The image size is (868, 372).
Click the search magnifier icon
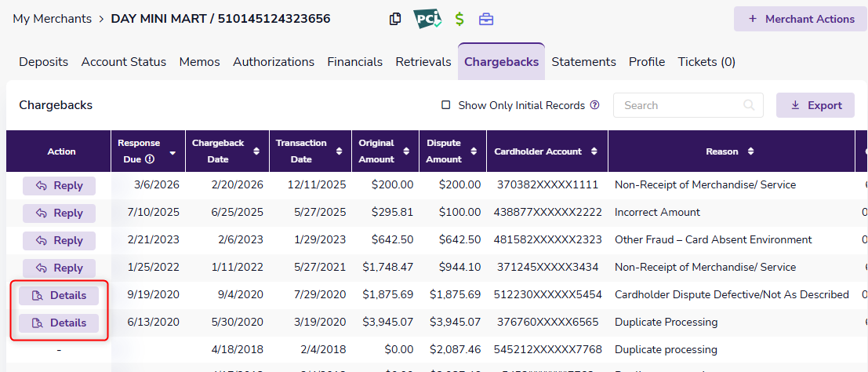(x=750, y=105)
